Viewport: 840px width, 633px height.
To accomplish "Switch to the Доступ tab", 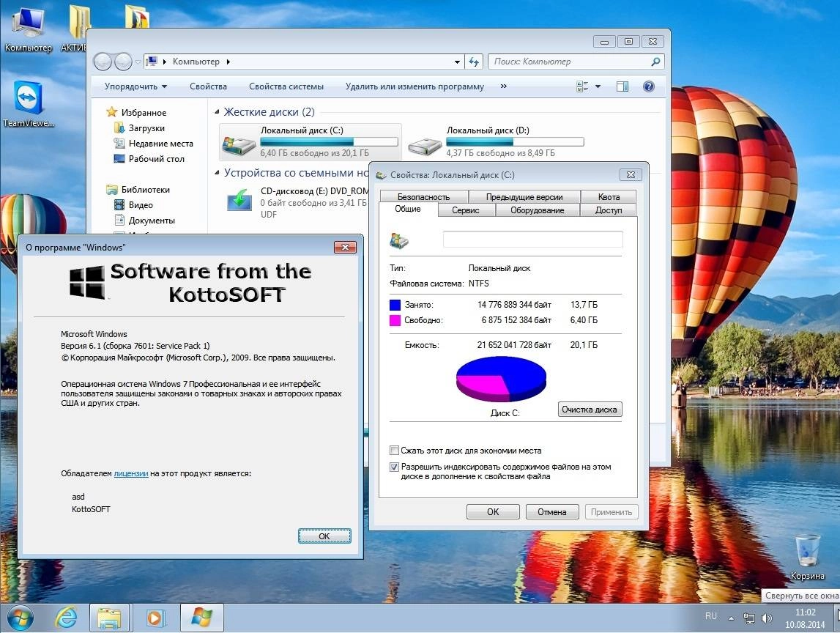I will click(609, 210).
